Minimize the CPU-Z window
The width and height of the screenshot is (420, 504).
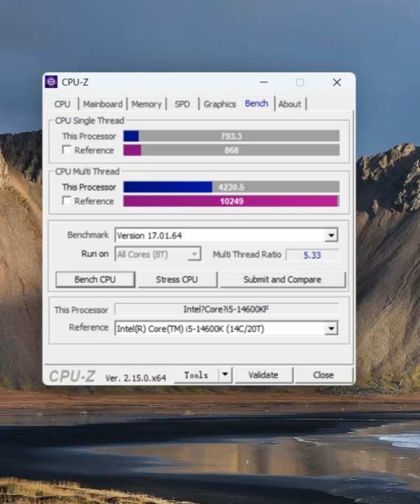point(264,83)
